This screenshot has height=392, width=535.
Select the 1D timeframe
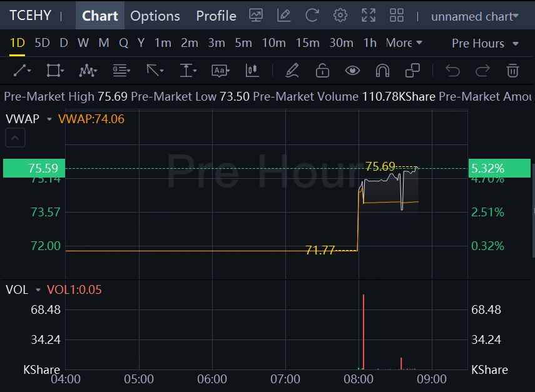pos(17,43)
